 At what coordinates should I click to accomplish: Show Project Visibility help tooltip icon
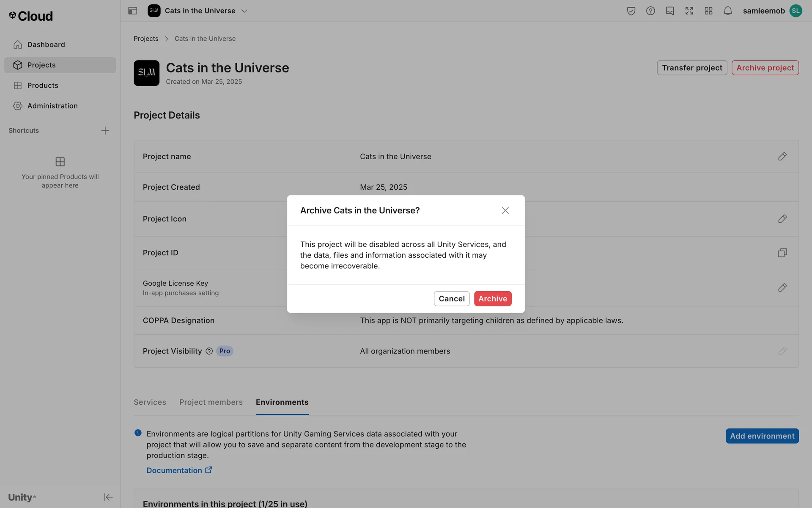tap(209, 351)
